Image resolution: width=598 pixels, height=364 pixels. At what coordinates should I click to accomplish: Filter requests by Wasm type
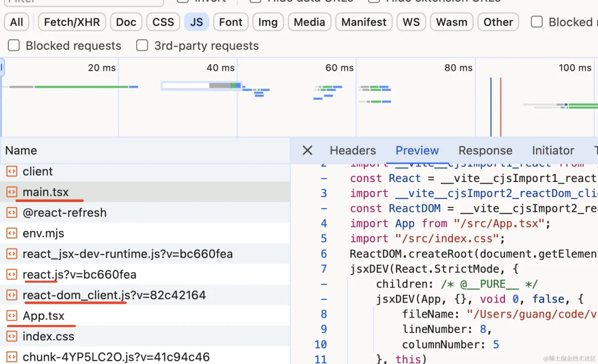coord(452,22)
